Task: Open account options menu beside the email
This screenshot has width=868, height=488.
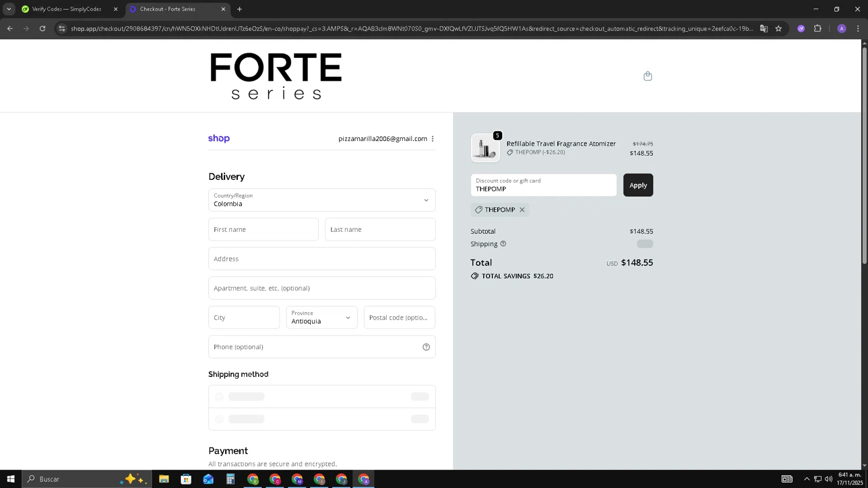Action: 433,139
